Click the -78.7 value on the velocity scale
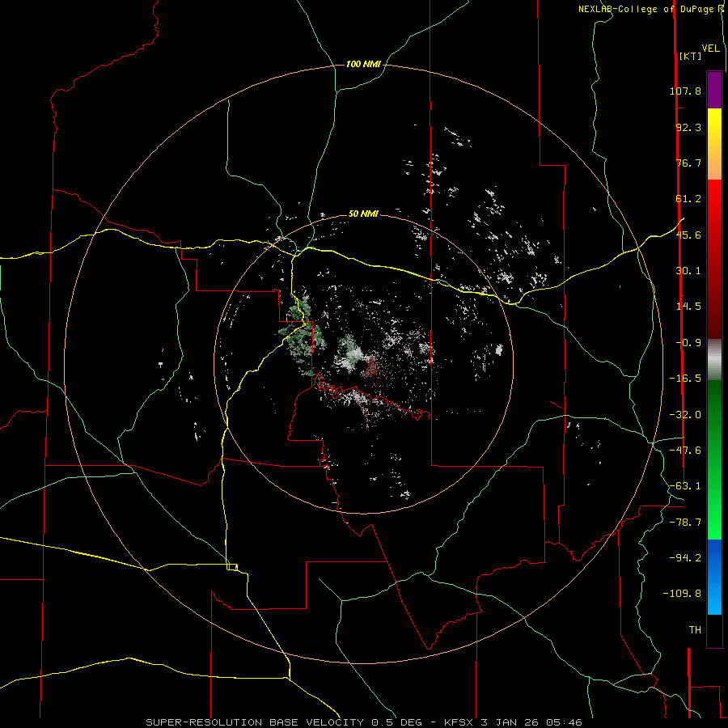Viewport: 728px width, 728px height. point(685,523)
